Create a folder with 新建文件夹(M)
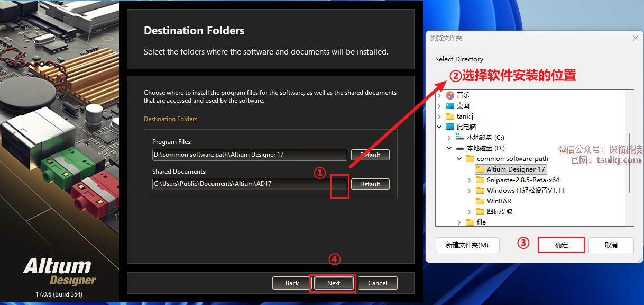Screen dimensions: 644x305 (467, 245)
